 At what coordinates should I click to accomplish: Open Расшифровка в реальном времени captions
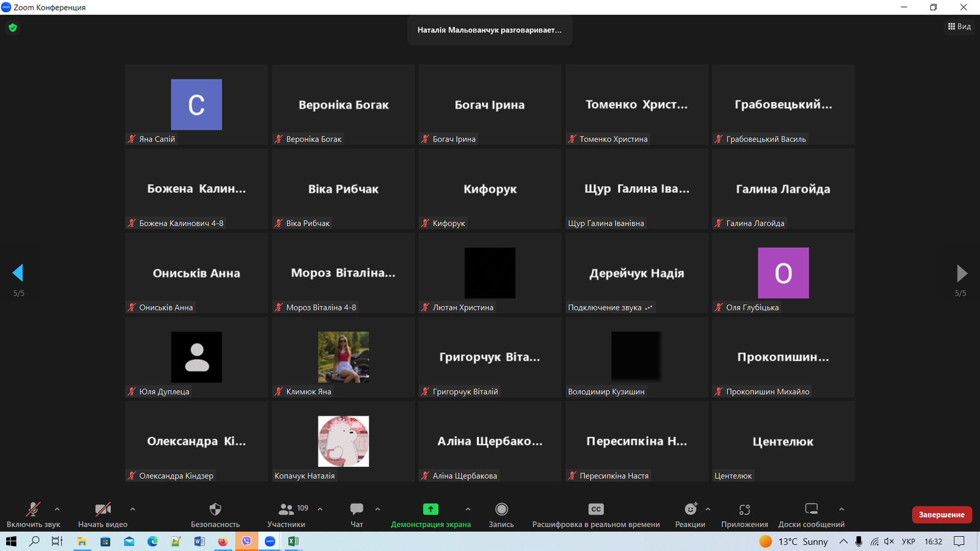(x=595, y=509)
